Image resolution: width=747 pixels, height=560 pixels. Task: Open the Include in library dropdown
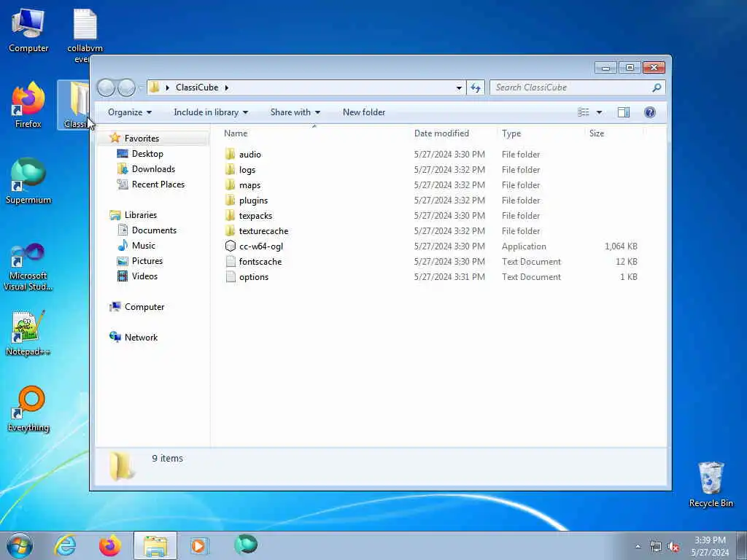point(211,112)
